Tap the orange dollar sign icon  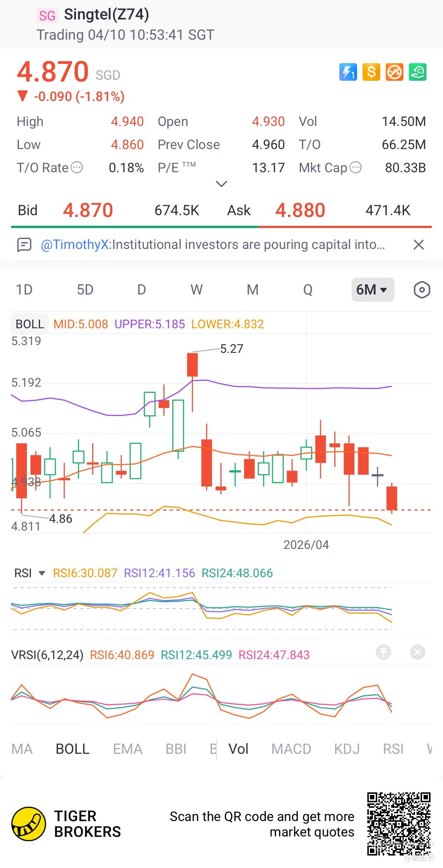point(371,72)
